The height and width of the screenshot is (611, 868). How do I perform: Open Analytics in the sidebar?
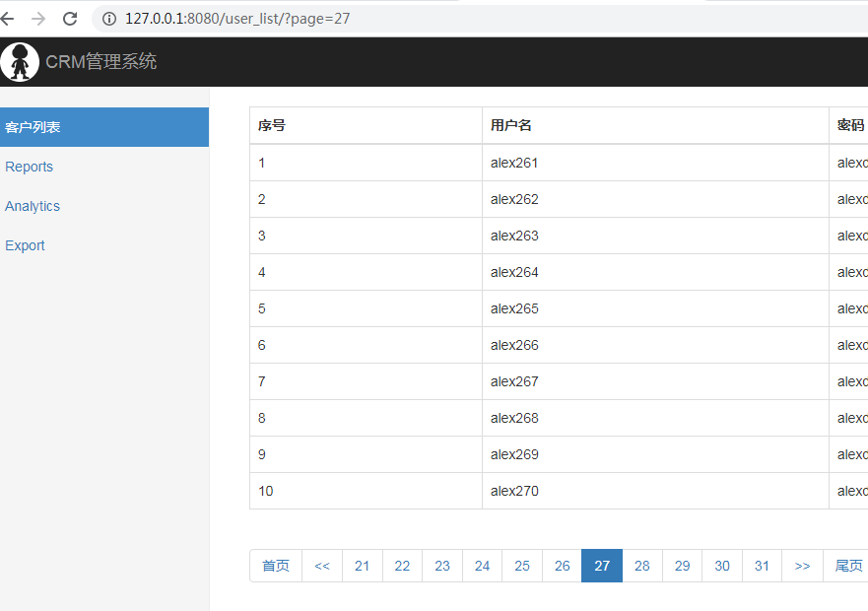coord(33,206)
